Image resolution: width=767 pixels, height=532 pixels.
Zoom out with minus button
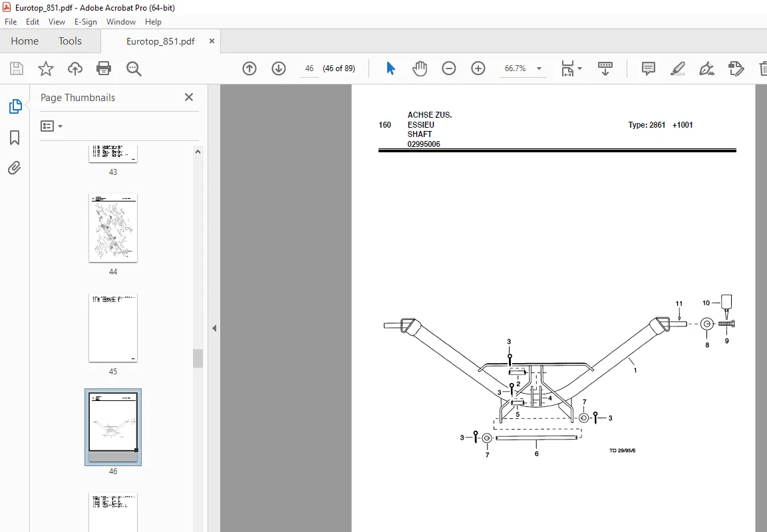tap(448, 68)
